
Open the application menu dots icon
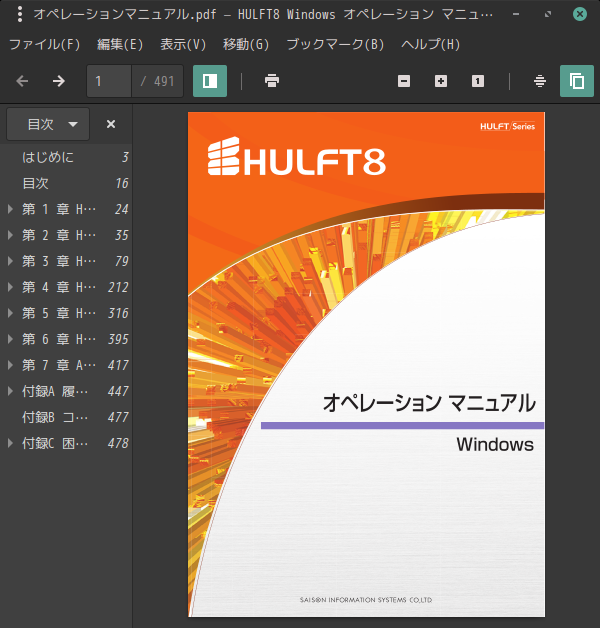click(20, 14)
